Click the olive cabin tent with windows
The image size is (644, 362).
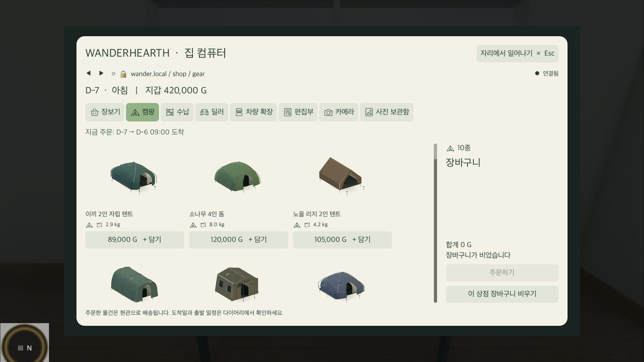[237, 284]
